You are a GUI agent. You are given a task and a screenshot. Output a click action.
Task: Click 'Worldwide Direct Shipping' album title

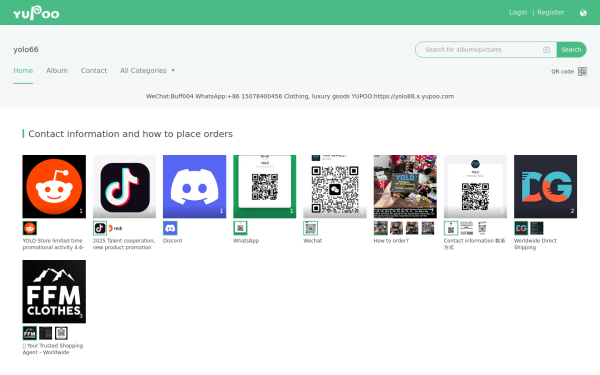(535, 244)
